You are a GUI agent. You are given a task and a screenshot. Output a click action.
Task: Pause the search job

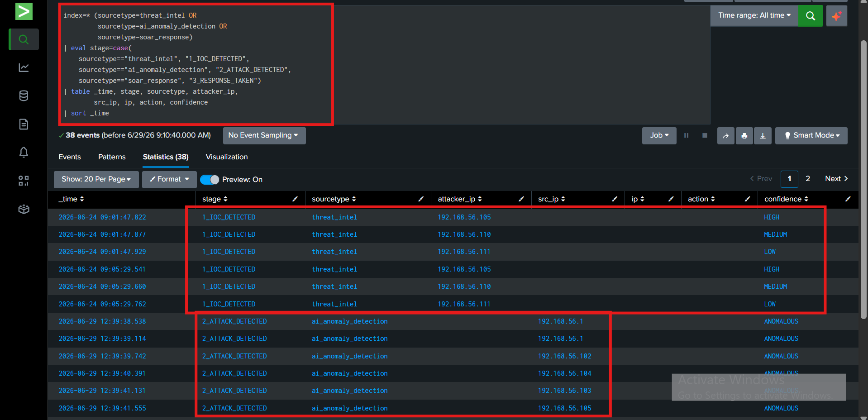(686, 135)
